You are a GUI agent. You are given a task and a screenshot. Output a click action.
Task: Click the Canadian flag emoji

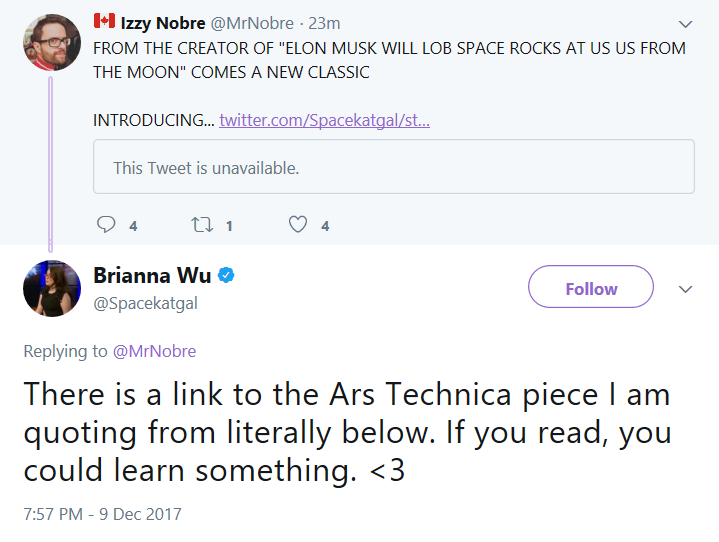[x=104, y=21]
